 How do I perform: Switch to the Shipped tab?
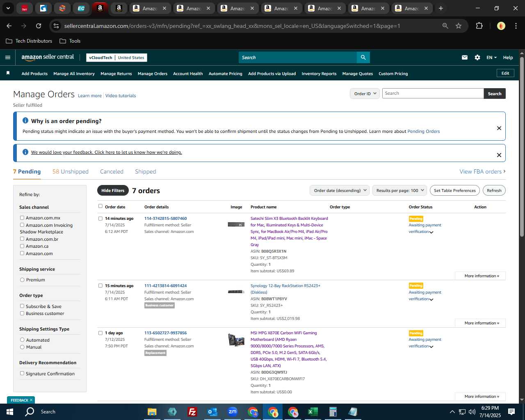point(146,171)
